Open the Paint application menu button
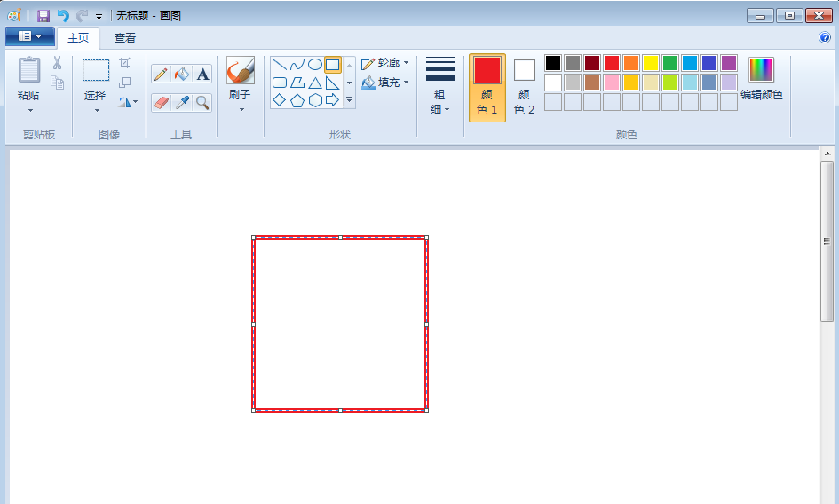The width and height of the screenshot is (839, 504). (30, 36)
